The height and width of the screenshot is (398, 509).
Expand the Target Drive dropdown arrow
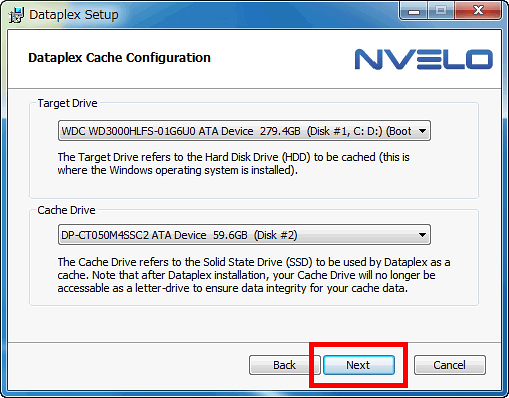click(422, 131)
